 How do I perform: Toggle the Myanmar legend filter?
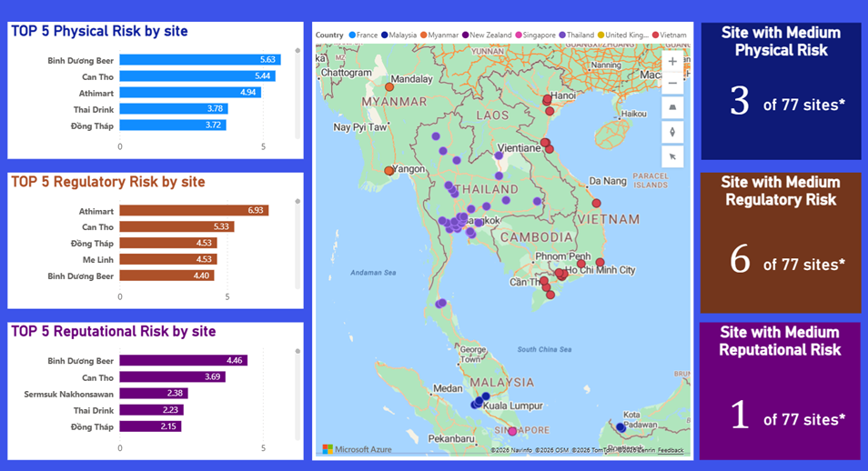(439, 35)
